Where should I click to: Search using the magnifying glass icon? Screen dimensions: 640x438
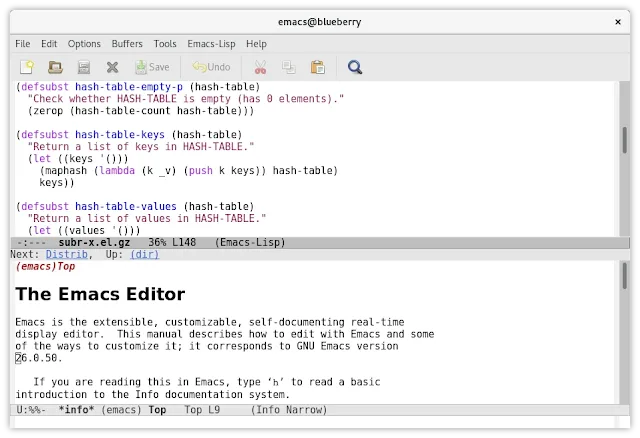point(355,67)
